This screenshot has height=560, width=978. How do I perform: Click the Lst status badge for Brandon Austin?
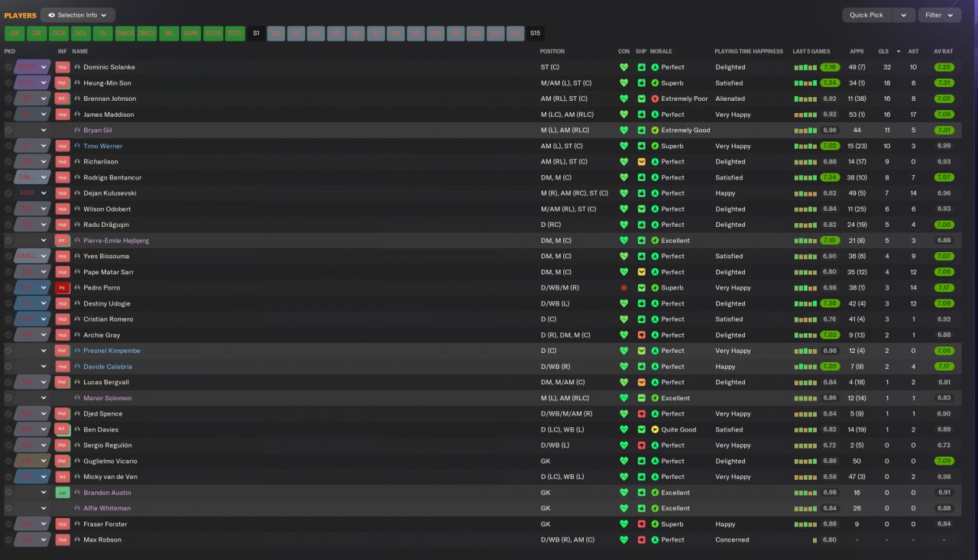pos(63,493)
